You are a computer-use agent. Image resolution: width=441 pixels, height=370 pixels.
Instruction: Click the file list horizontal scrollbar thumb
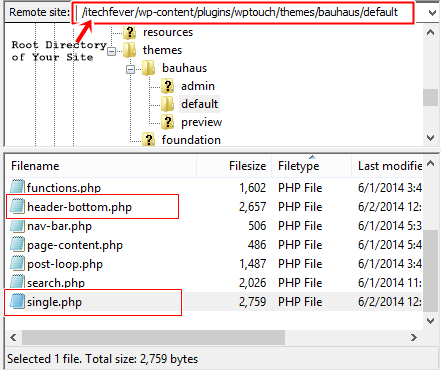pyautogui.click(x=153, y=337)
